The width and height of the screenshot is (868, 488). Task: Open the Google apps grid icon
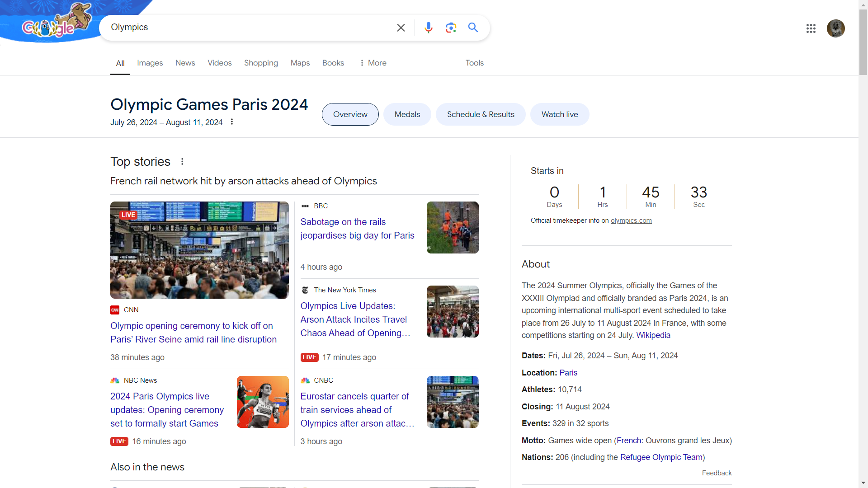point(811,28)
